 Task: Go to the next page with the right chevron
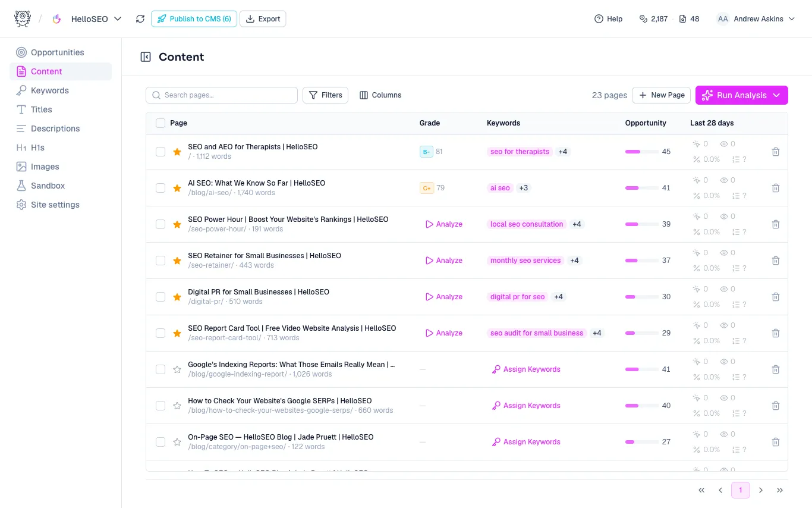761,490
